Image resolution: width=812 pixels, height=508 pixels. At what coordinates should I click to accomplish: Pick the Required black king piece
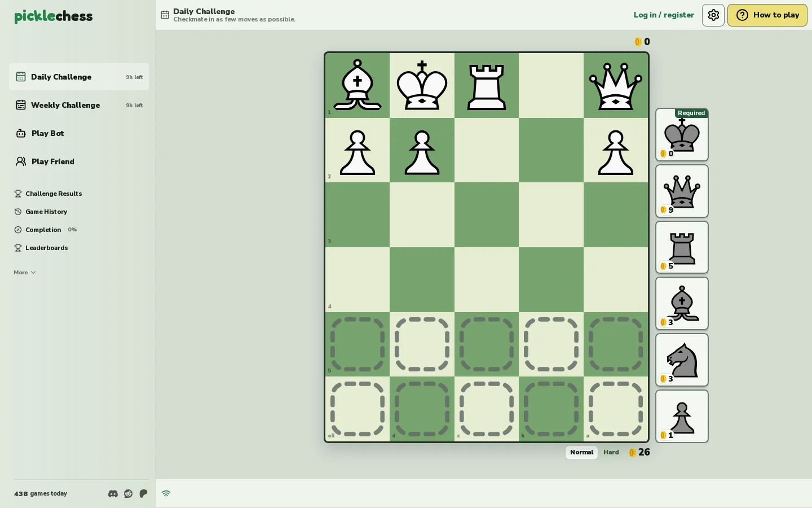point(682,135)
